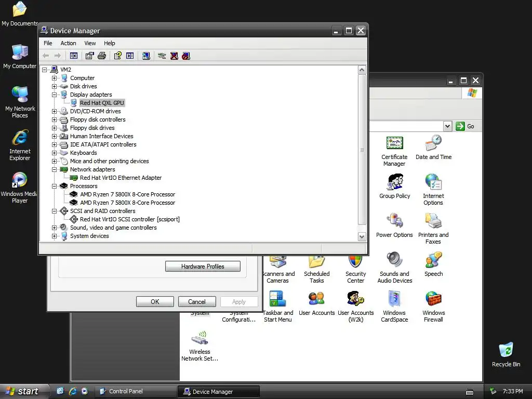
Task: Select Red Hat QXL GPU device
Action: (102, 103)
